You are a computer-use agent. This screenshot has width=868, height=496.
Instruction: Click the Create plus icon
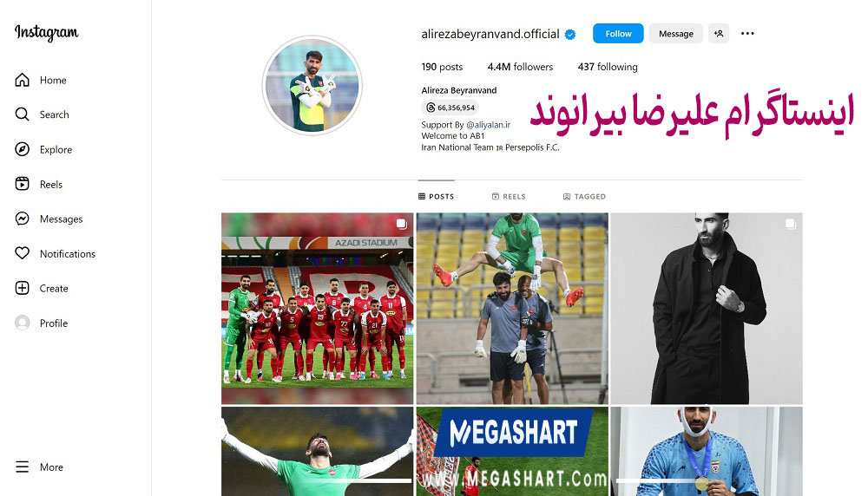pyautogui.click(x=23, y=288)
